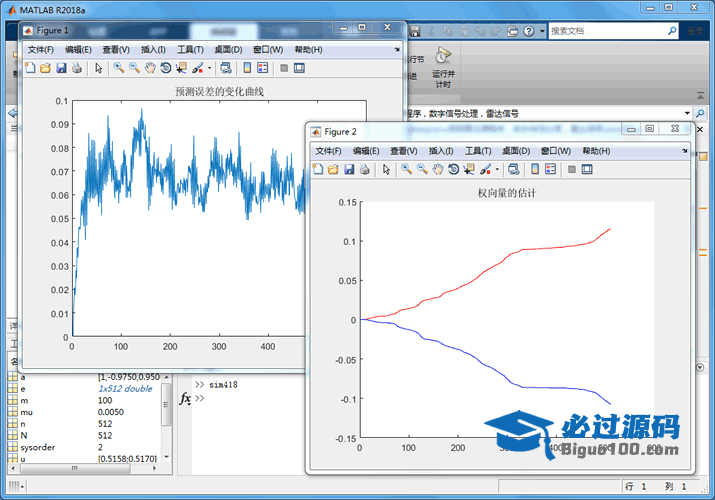
Task: Click the Zoom Out tool in Figure 2
Action: 422,169
